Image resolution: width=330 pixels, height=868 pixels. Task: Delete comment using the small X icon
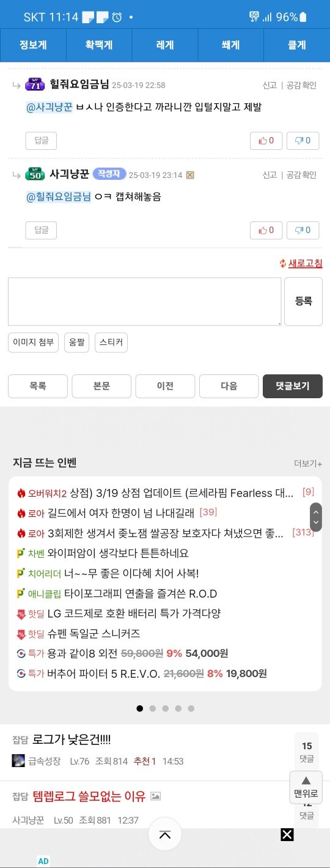(x=190, y=175)
